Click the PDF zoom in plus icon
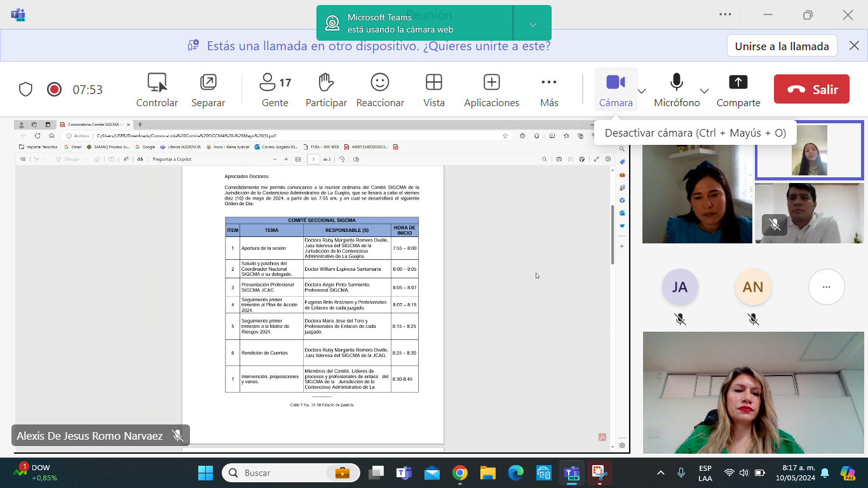 click(286, 159)
